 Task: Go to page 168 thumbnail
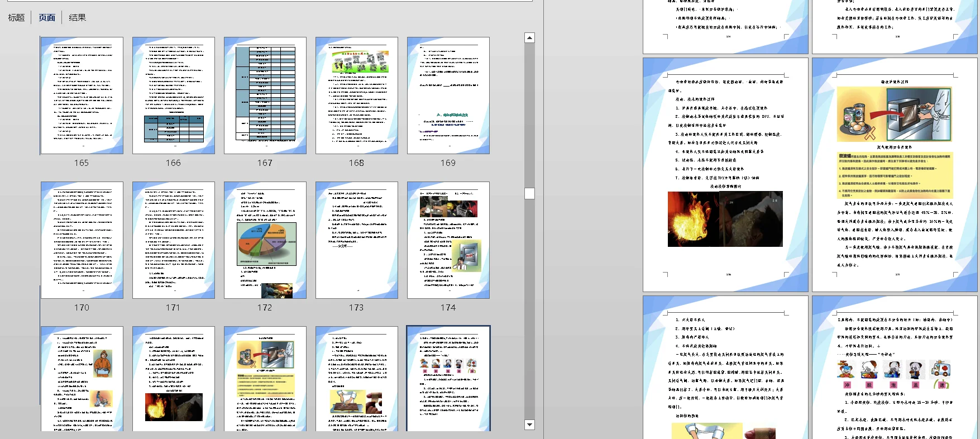click(x=357, y=96)
